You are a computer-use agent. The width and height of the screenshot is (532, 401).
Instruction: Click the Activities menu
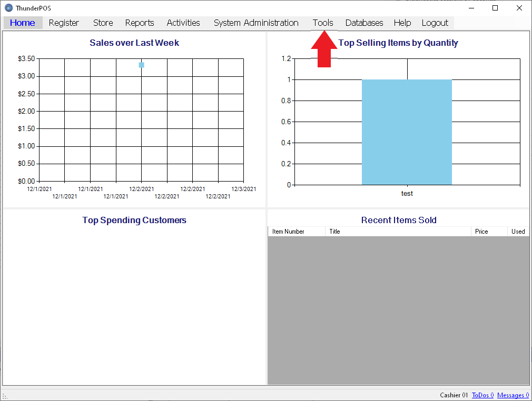pyautogui.click(x=183, y=23)
